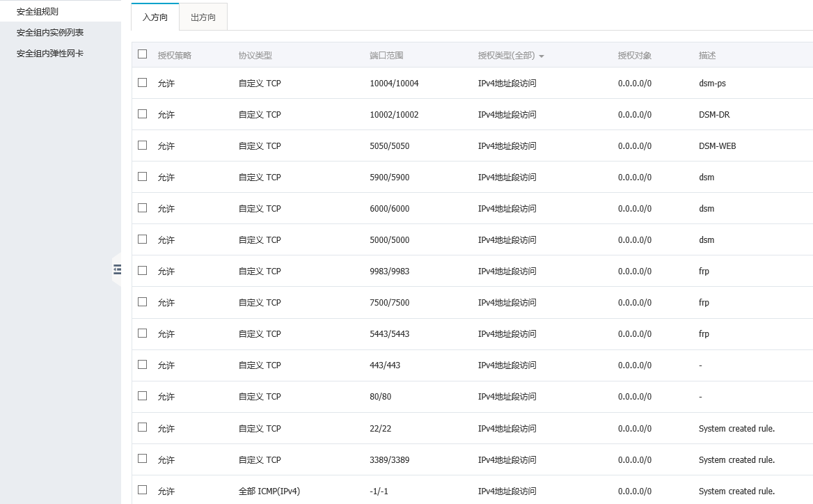The width and height of the screenshot is (813, 504).
Task: Check the box for DSM-WEB 5050/5050 rule
Action: [143, 145]
